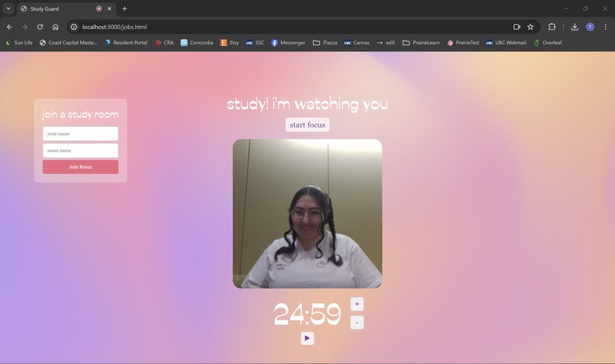Open the browser home page

coord(55,27)
